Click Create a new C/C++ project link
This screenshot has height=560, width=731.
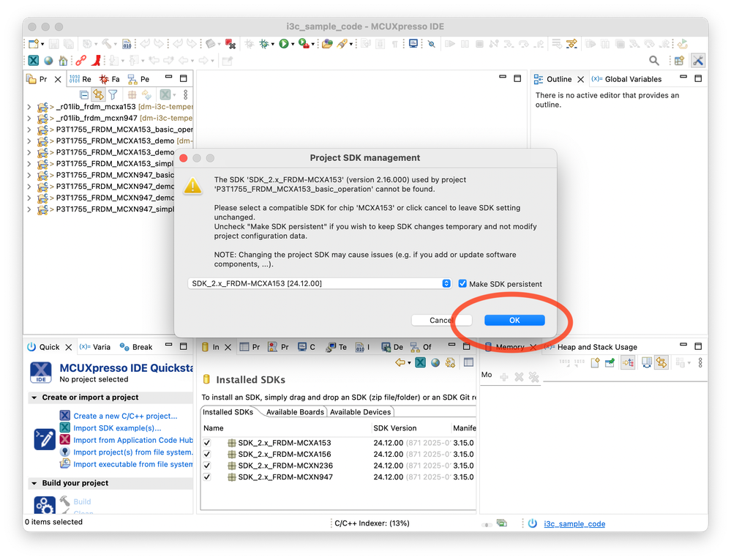pos(125,416)
